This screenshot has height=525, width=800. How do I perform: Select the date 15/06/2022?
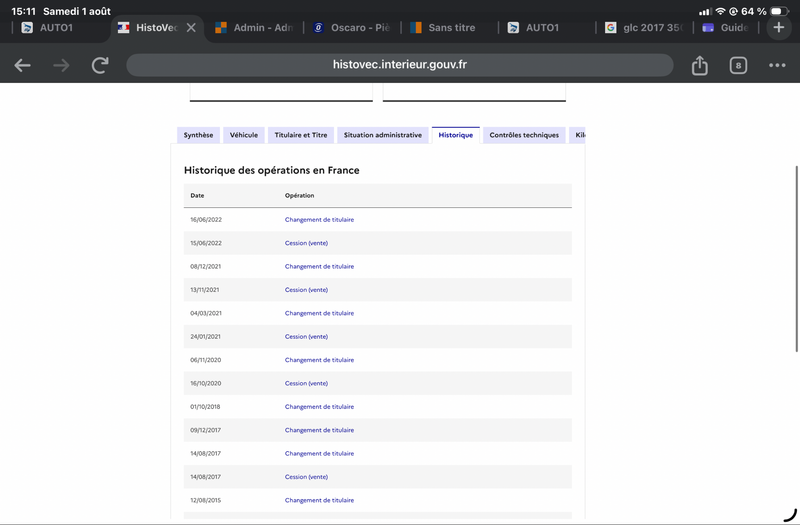point(206,243)
